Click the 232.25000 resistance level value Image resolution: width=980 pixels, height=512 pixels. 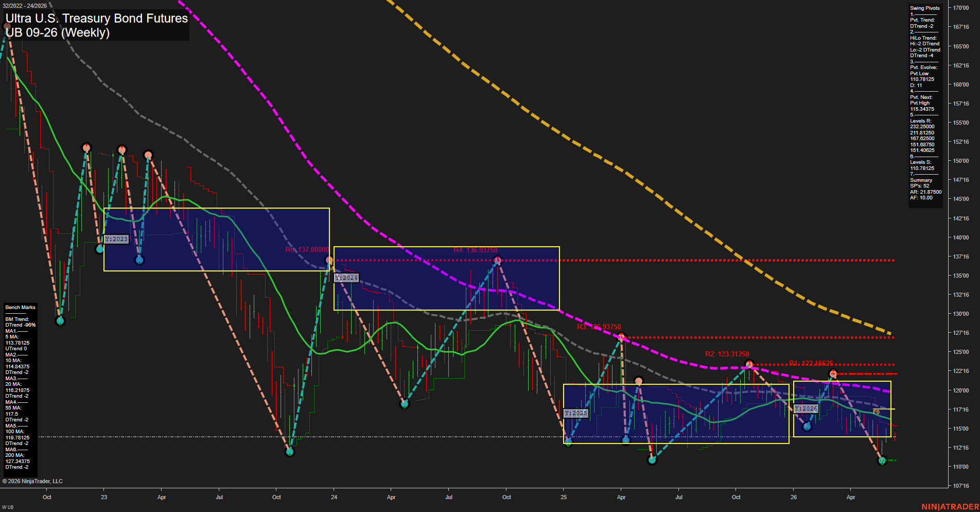(x=922, y=127)
